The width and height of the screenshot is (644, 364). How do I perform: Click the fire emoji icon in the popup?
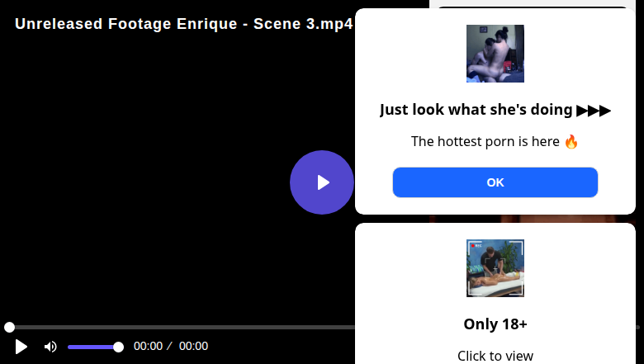(x=571, y=141)
